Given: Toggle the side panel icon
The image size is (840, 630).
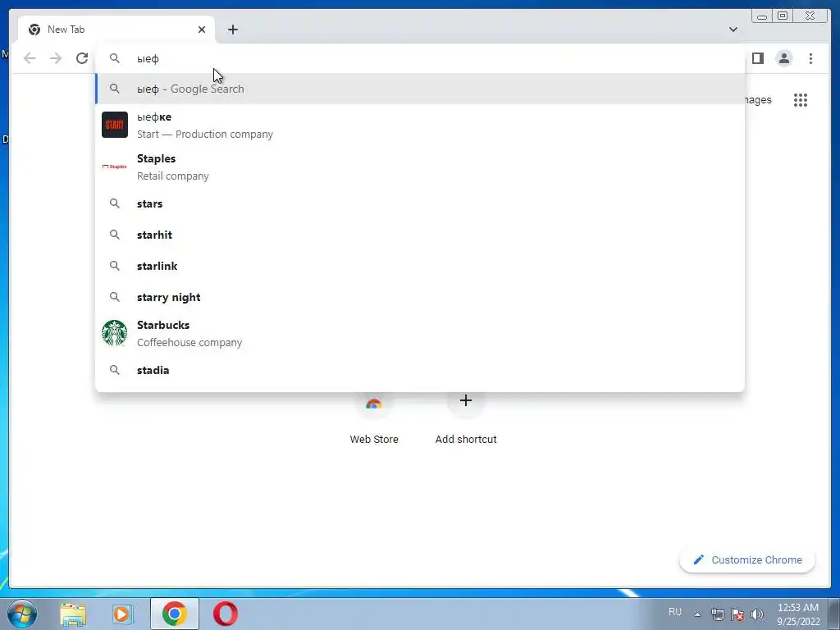Looking at the screenshot, I should point(757,58).
